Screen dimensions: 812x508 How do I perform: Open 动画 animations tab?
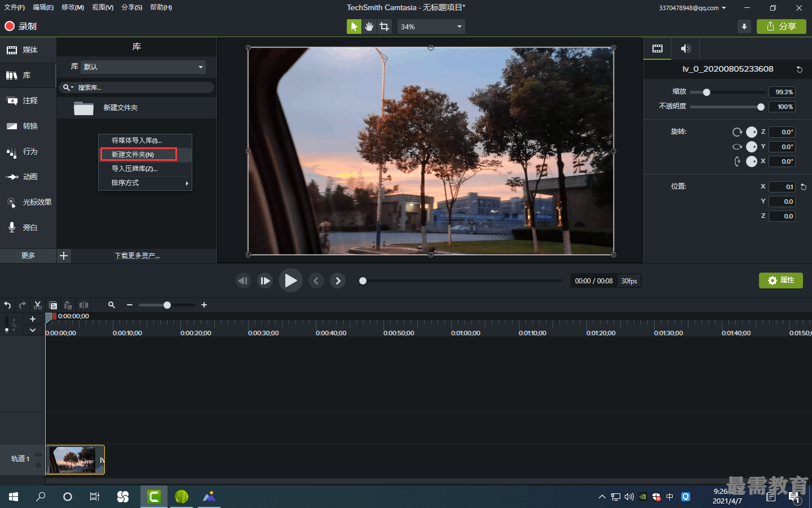28,177
